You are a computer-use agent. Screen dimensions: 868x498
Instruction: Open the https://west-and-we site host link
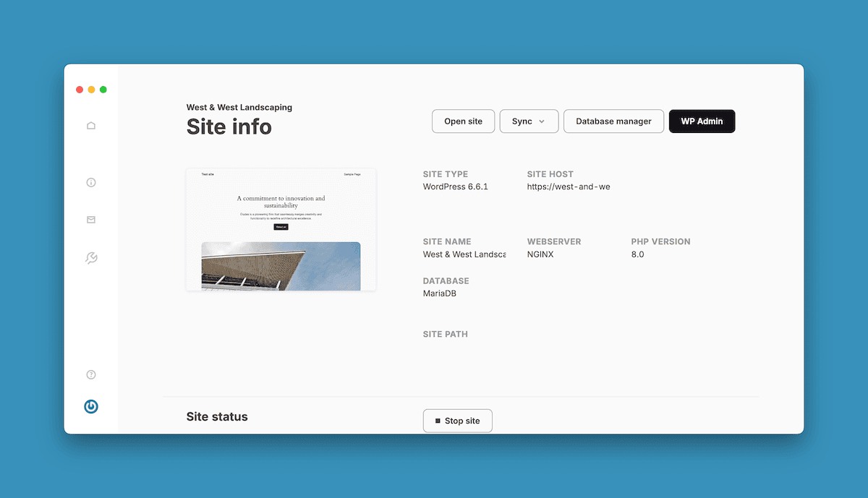569,186
